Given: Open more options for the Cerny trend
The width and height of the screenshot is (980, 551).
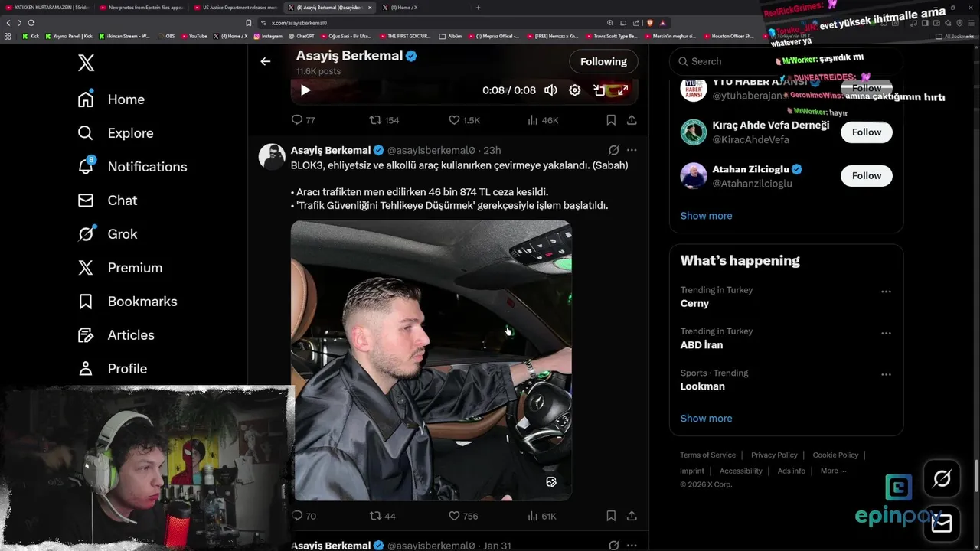Looking at the screenshot, I should 886,292.
